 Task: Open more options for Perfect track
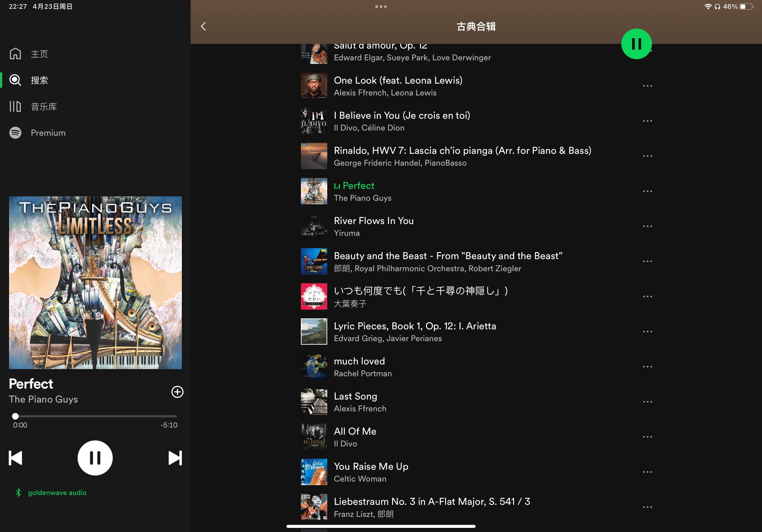point(647,191)
